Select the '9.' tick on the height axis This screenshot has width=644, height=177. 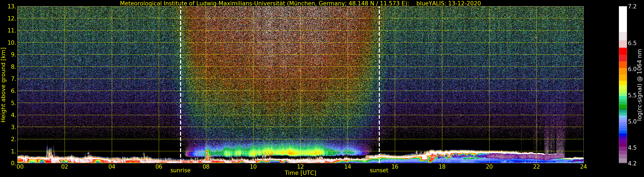tap(13, 55)
